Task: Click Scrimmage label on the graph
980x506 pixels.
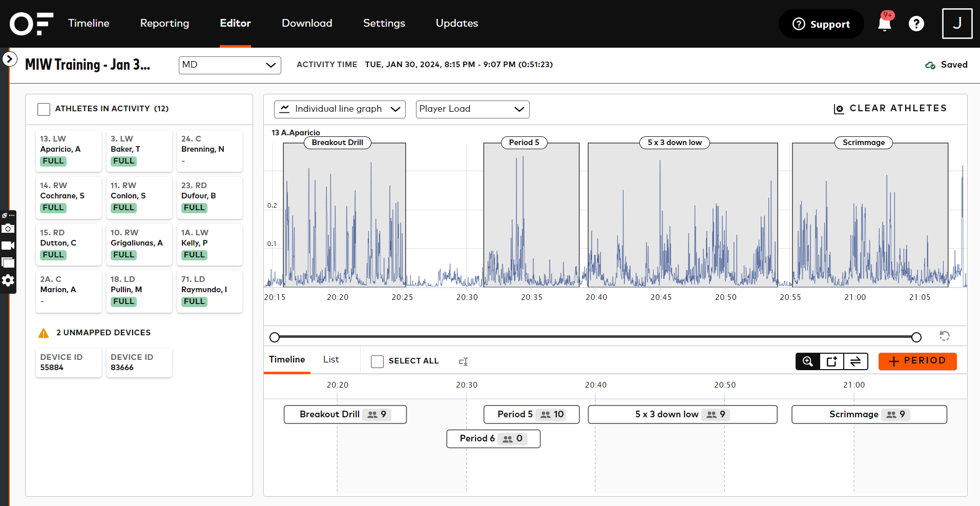Action: pos(864,143)
